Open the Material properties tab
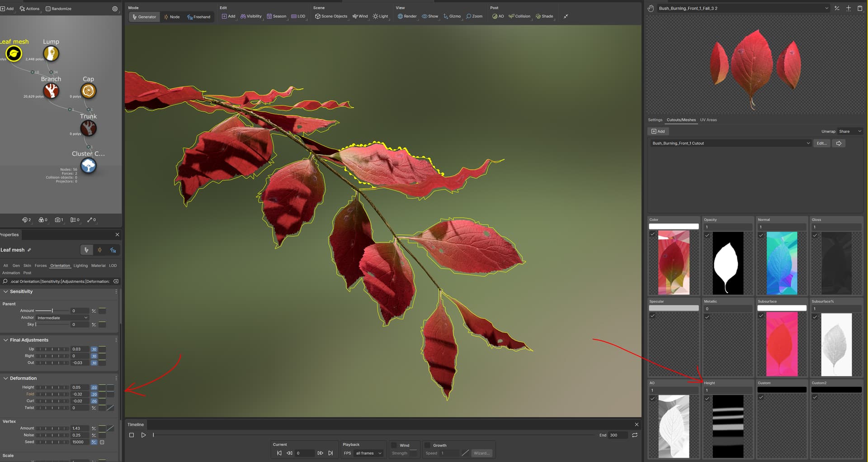This screenshot has height=462, width=868. [x=98, y=266]
